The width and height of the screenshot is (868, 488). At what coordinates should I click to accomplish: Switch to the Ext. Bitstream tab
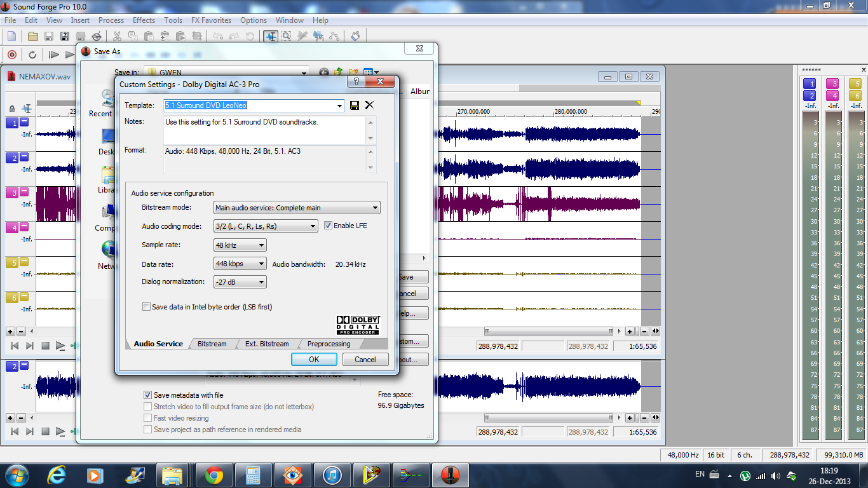[267, 344]
